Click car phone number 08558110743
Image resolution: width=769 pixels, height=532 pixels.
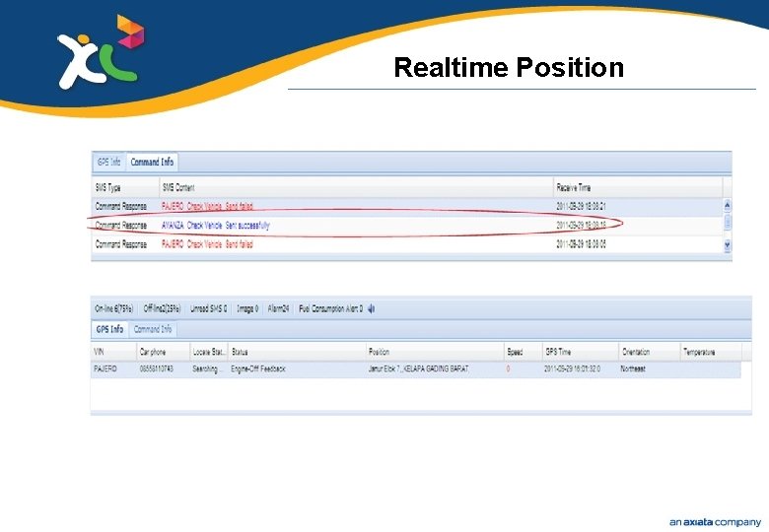[156, 368]
